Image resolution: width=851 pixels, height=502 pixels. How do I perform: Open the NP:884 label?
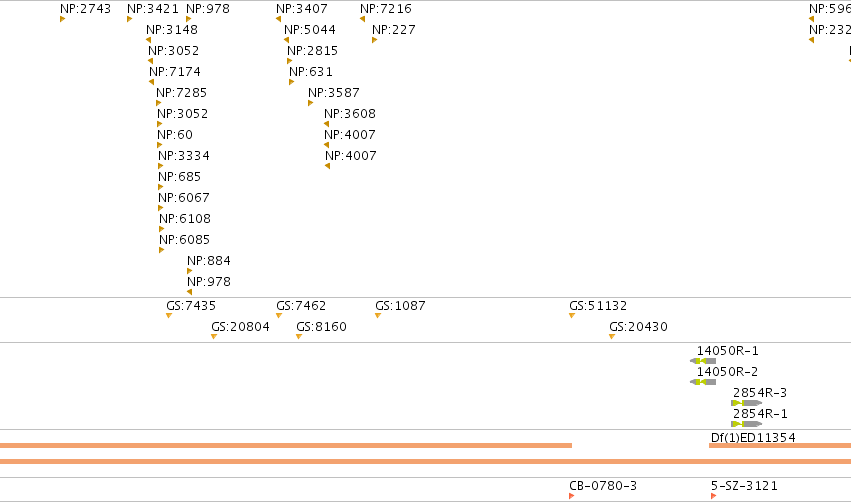(x=209, y=261)
